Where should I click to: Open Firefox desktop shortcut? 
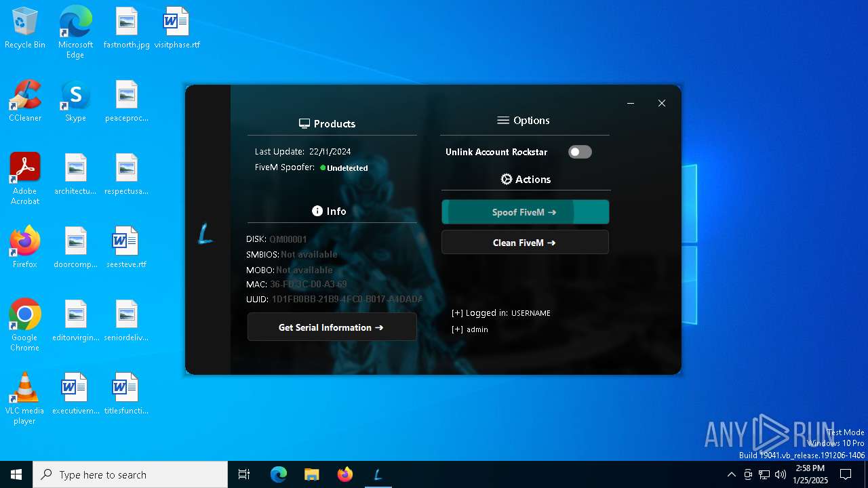[25, 248]
